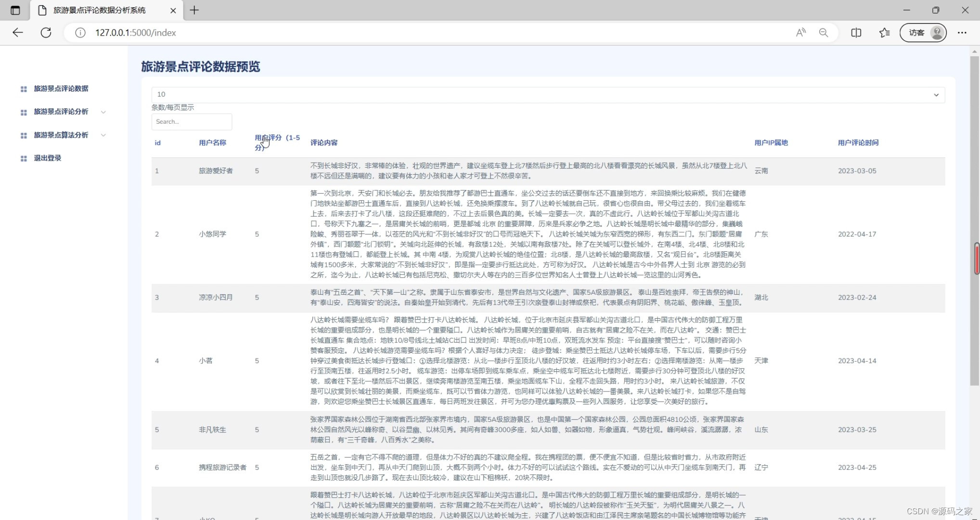Click 退出登录 in the sidebar
Screen dimensions: 980x520
(x=48, y=158)
